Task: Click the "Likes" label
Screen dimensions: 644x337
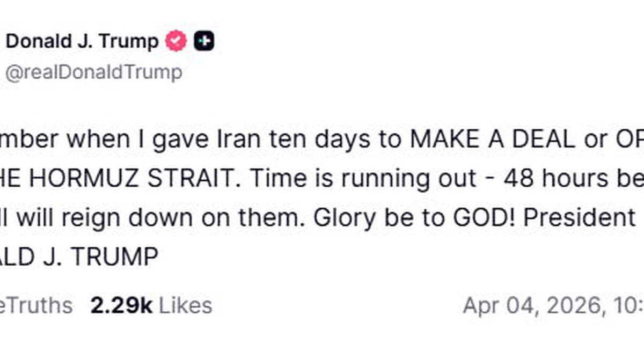Action: click(185, 305)
